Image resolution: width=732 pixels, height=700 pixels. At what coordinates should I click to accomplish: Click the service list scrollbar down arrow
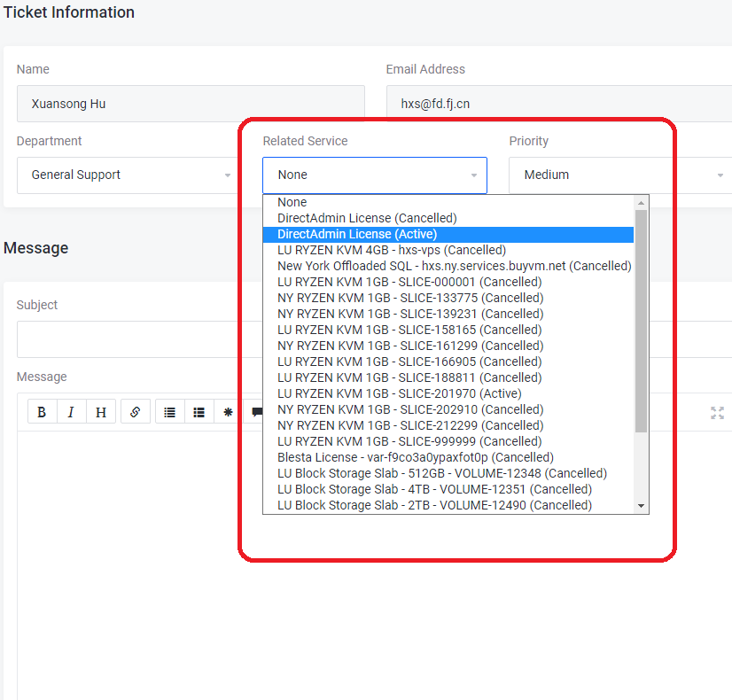click(x=641, y=506)
